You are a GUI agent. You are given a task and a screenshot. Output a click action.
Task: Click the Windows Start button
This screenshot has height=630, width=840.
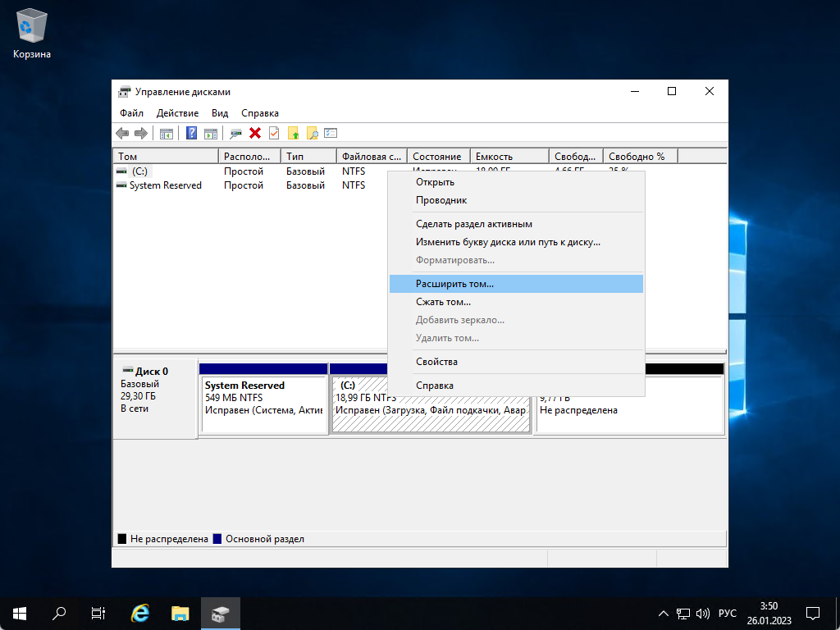(x=18, y=613)
